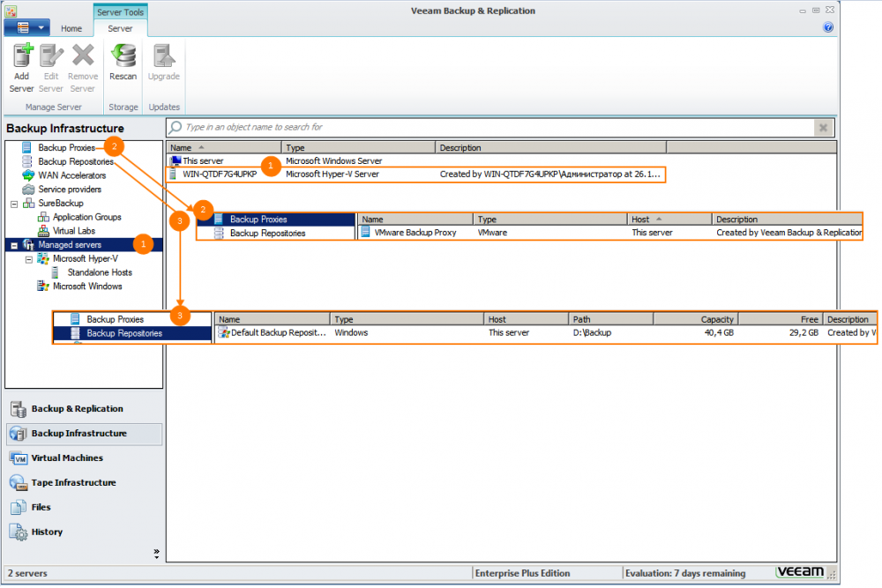This screenshot has width=882, height=588.
Task: Click the Free column header
Action: [781, 319]
